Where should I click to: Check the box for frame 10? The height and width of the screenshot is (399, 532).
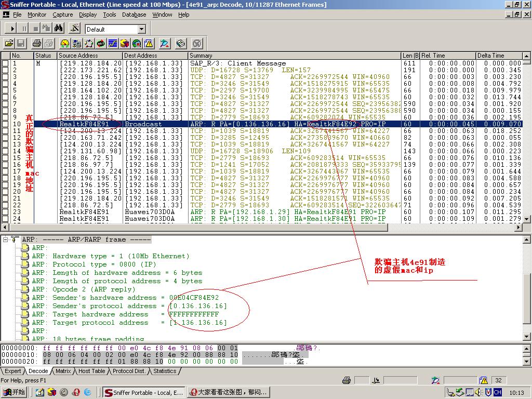(x=5, y=124)
